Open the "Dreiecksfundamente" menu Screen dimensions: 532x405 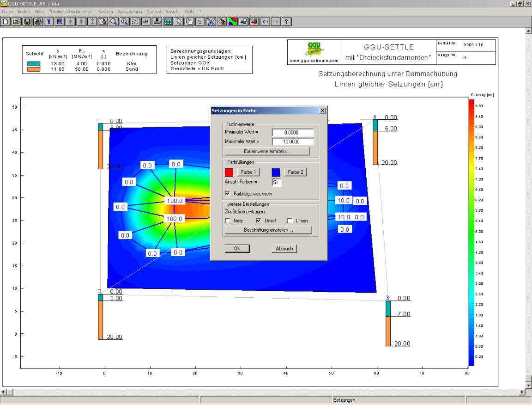[71, 12]
